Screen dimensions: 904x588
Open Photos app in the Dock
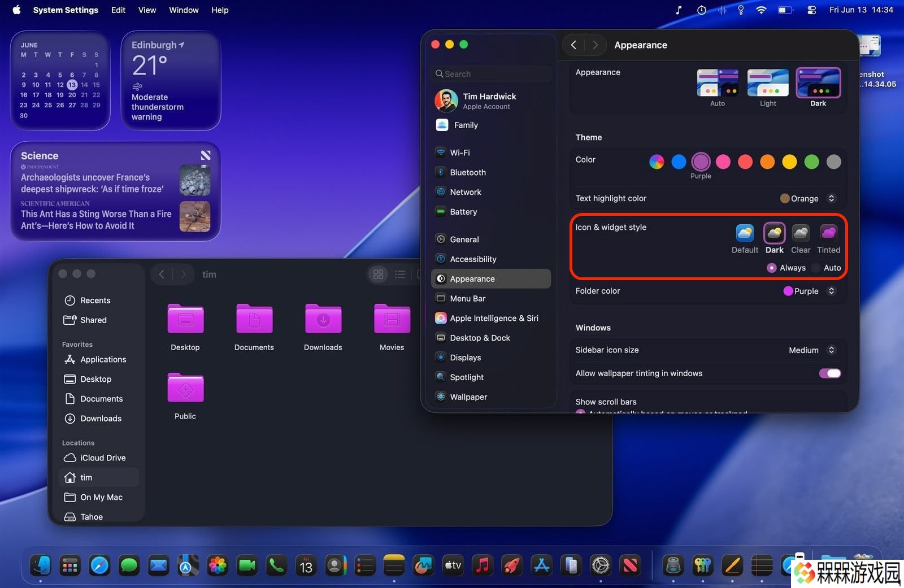coord(218,565)
